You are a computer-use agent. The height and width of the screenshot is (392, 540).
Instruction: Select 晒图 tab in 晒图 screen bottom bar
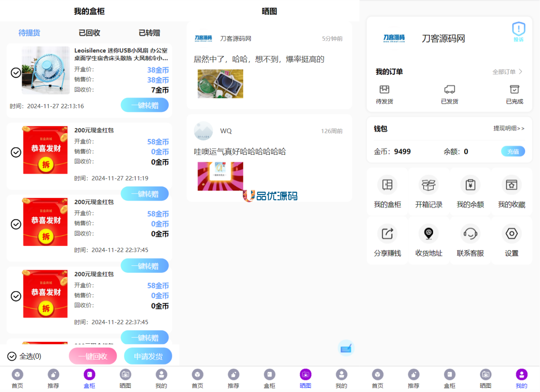click(x=305, y=379)
